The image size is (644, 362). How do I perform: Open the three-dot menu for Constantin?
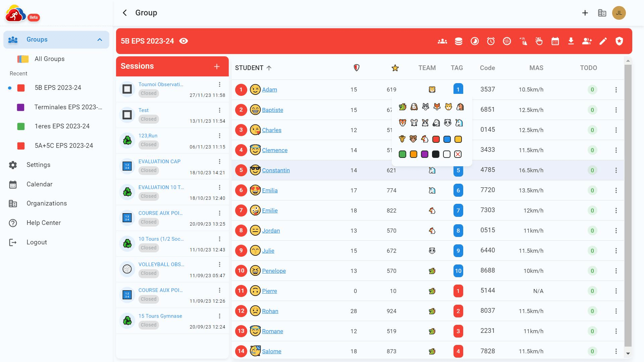[x=616, y=170]
